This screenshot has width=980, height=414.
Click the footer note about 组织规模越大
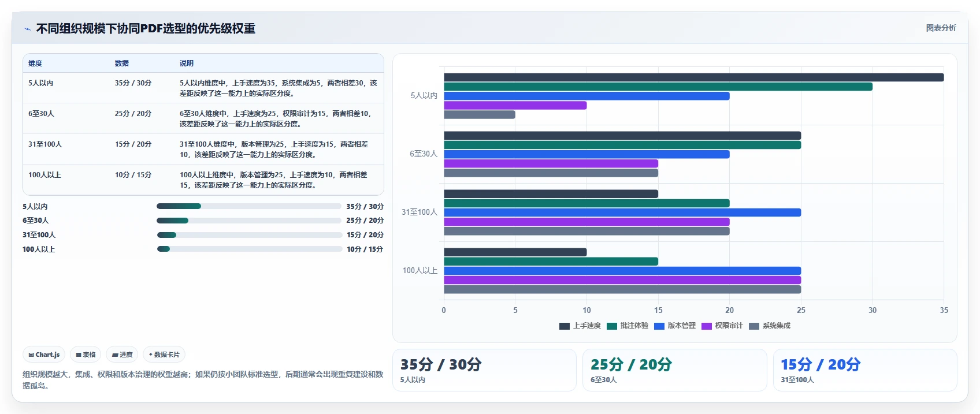[203, 380]
